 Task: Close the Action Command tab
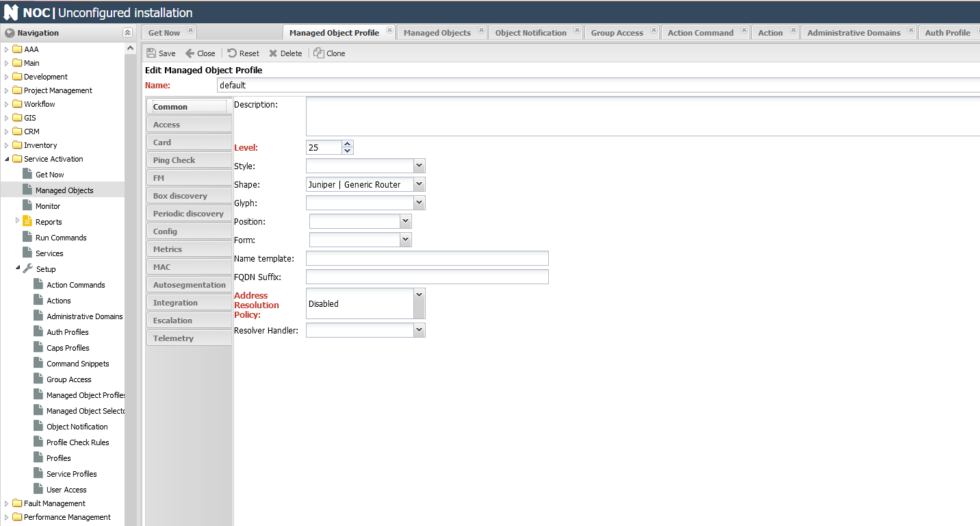744,30
